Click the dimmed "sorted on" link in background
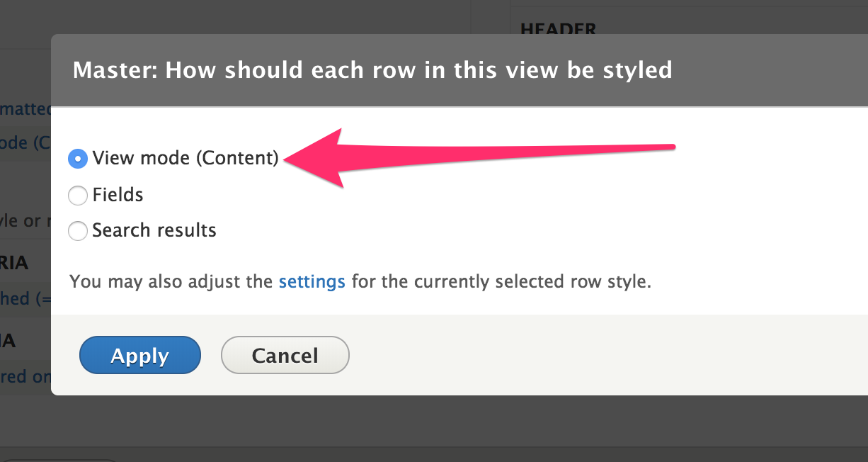This screenshot has height=462, width=868. pos(23,376)
